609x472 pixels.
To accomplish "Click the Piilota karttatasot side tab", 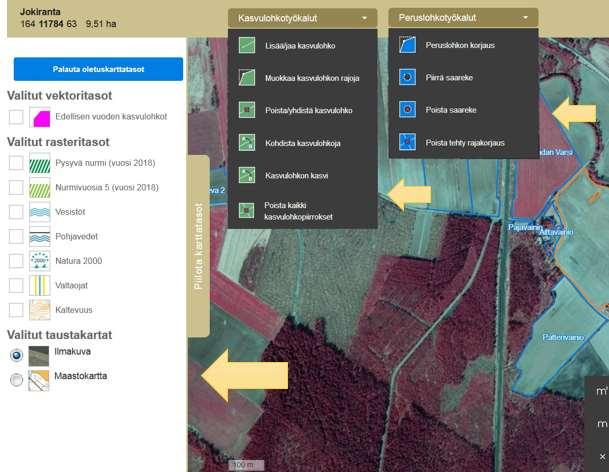I will tap(198, 246).
